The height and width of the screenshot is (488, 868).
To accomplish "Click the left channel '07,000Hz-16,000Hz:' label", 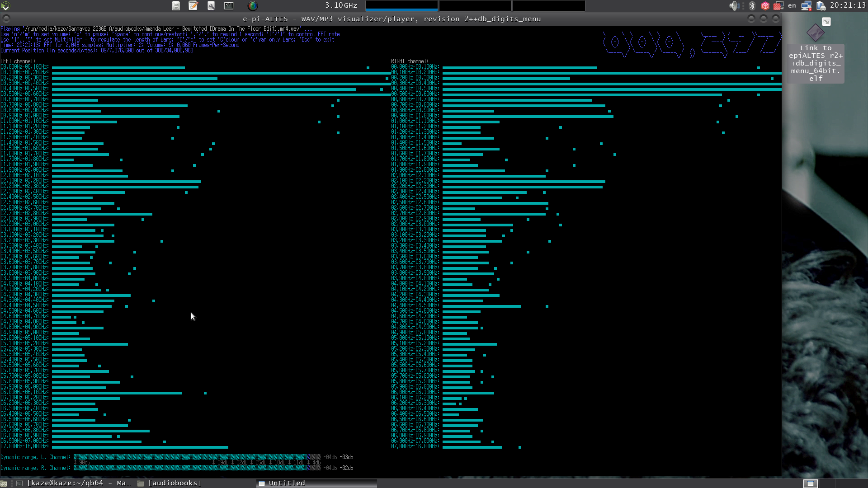I will click(x=24, y=446).
